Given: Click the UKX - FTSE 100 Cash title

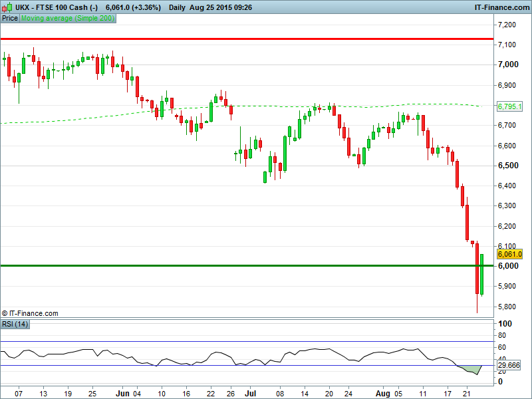Looking at the screenshot, I should (57, 7).
